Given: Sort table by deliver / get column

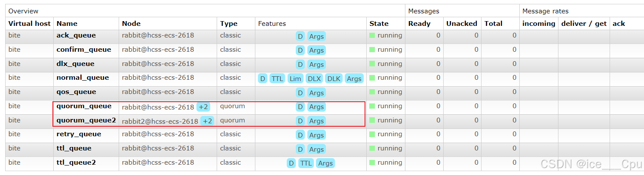Looking at the screenshot, I should pos(584,24).
